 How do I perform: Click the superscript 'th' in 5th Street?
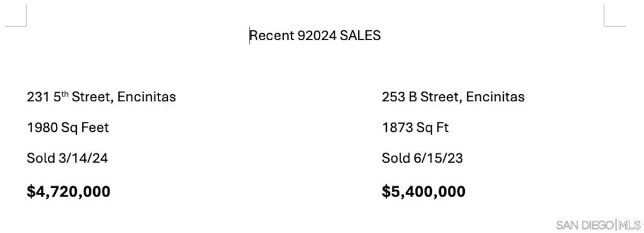(65, 94)
